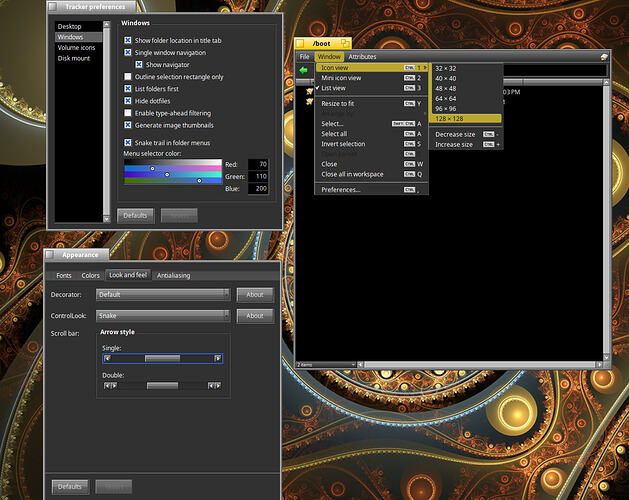Image resolution: width=629 pixels, height=500 pixels.
Task: Click the Window menu
Action: [329, 57]
